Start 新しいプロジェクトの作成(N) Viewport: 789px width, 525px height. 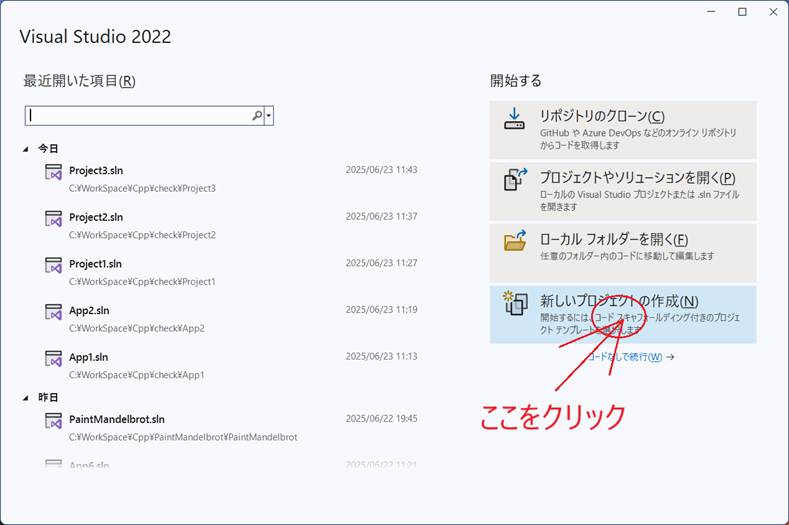point(623,315)
